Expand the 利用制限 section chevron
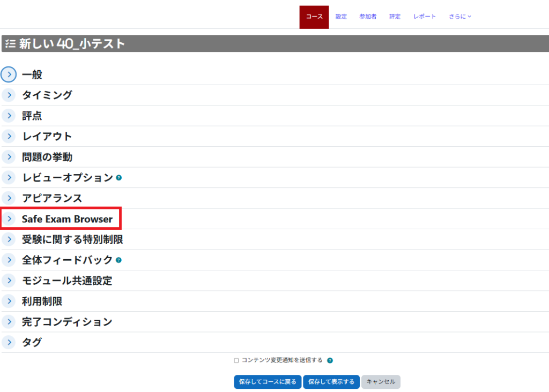Screen dimensions: 549x392 [9, 301]
